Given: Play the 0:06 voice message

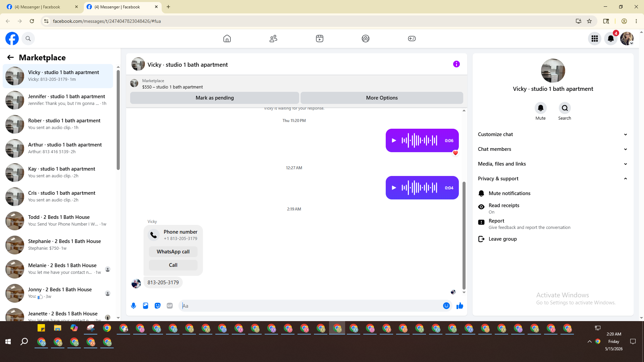Looking at the screenshot, I should (394, 140).
